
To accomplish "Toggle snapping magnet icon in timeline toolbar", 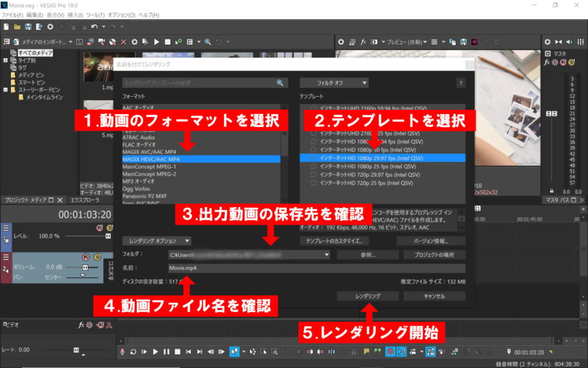I will [390, 351].
